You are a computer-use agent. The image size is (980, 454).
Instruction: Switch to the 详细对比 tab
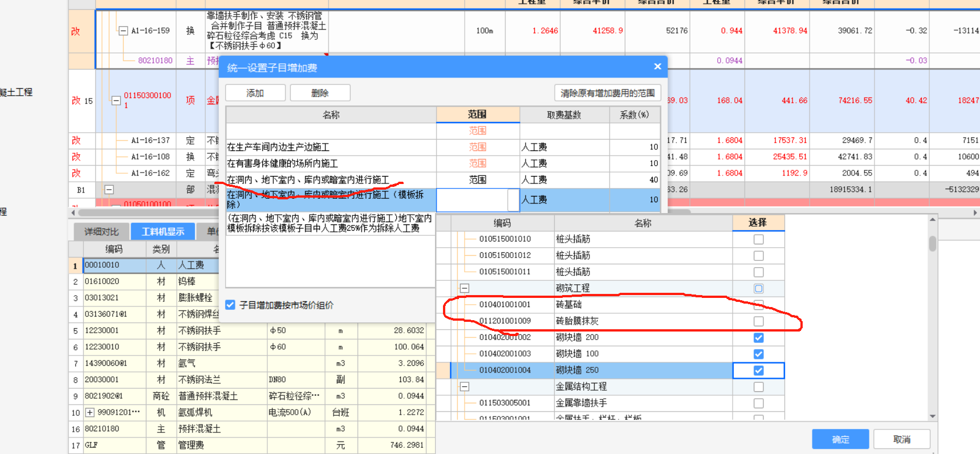pos(101,231)
